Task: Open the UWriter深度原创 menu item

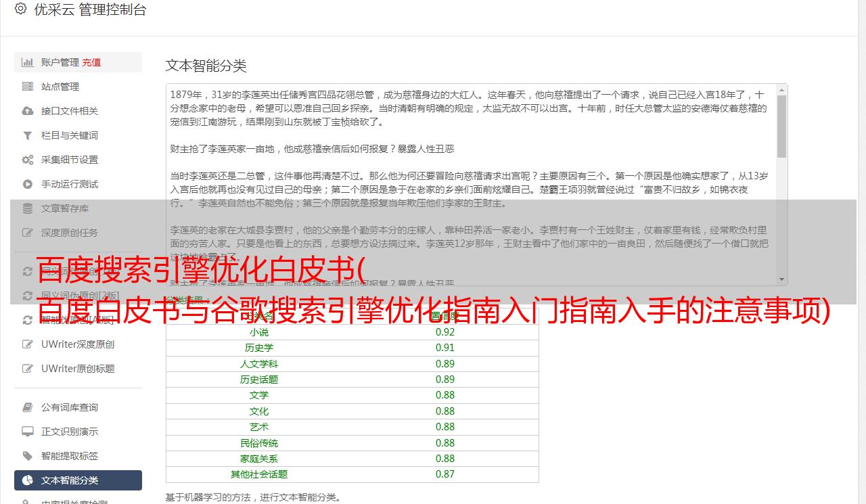Action: [78, 344]
